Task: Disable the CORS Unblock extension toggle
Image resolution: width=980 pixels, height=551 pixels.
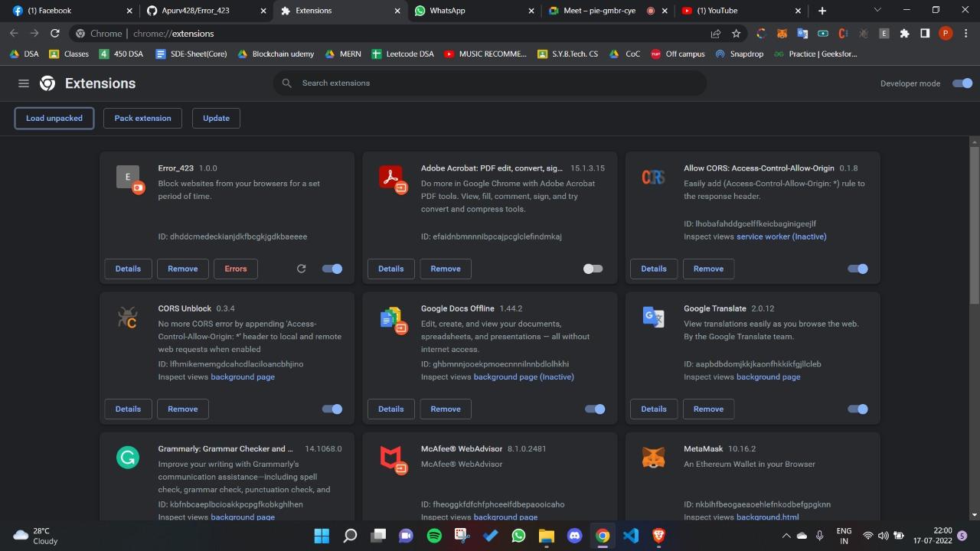Action: 332,409
